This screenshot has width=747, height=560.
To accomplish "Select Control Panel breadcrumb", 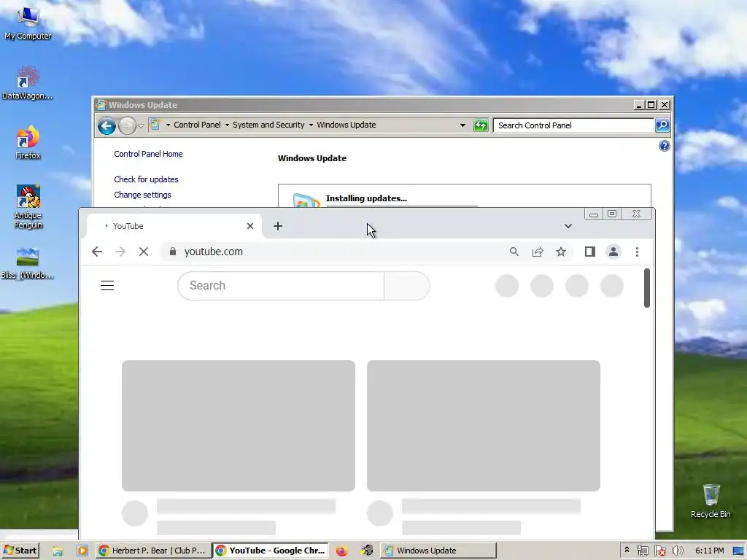I will [x=197, y=125].
